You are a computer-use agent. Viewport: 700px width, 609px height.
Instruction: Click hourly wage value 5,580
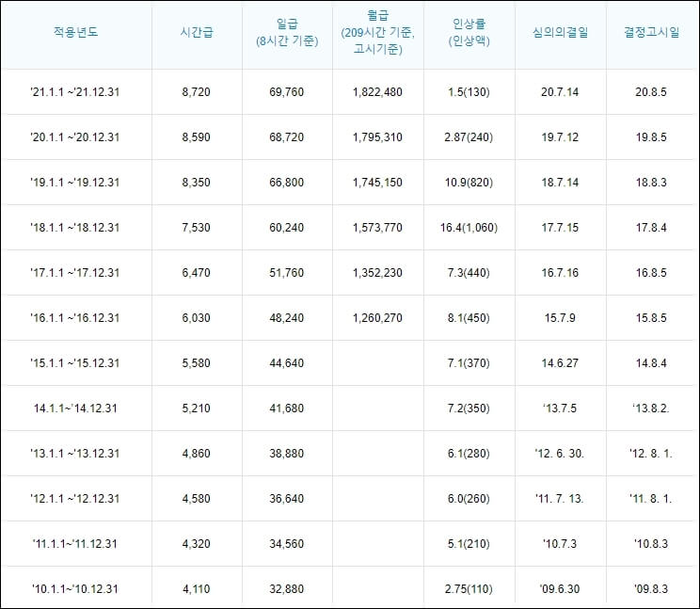coord(196,362)
